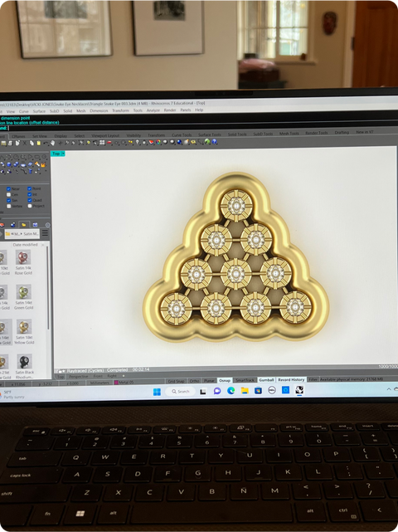The image size is (398, 532).
Task: Click the Windows taskbar Search box
Action: point(180,392)
